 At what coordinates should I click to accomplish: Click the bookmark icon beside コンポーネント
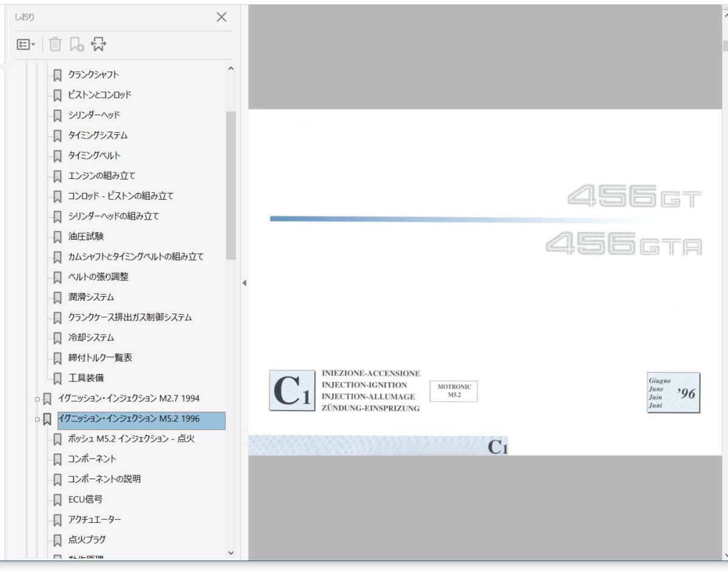(58, 459)
